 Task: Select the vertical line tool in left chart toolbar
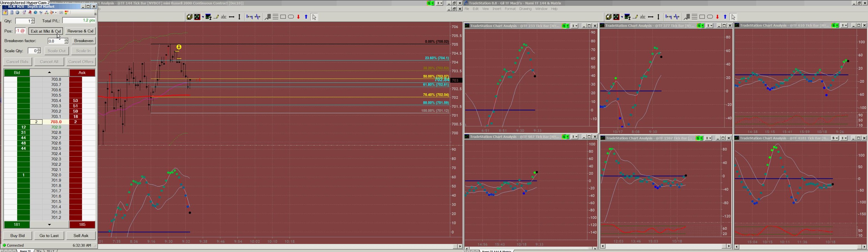coord(239,17)
